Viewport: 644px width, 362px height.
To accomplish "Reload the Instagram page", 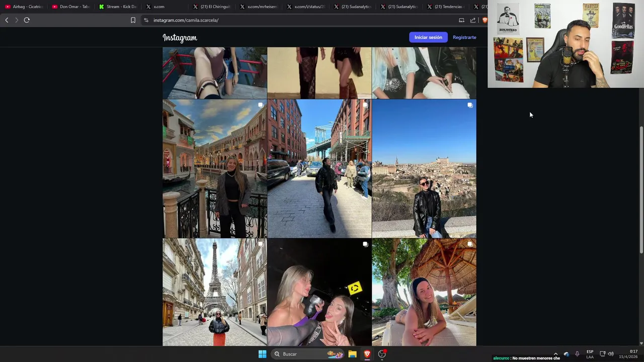I will 27,20.
